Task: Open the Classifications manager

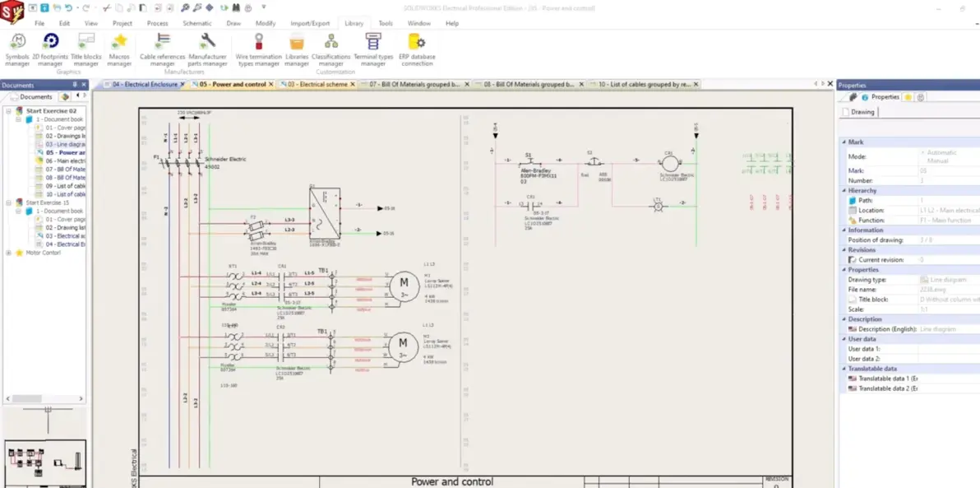Action: (331, 49)
